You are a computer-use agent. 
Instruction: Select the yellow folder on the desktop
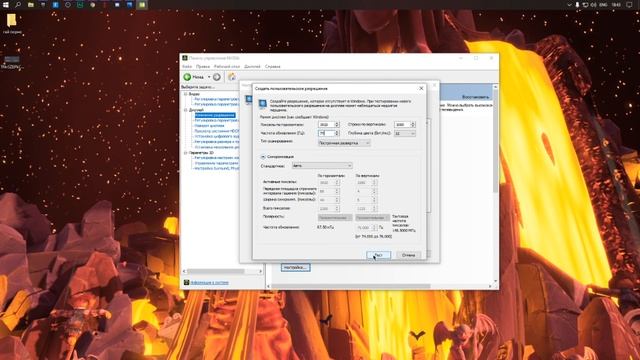point(11,20)
